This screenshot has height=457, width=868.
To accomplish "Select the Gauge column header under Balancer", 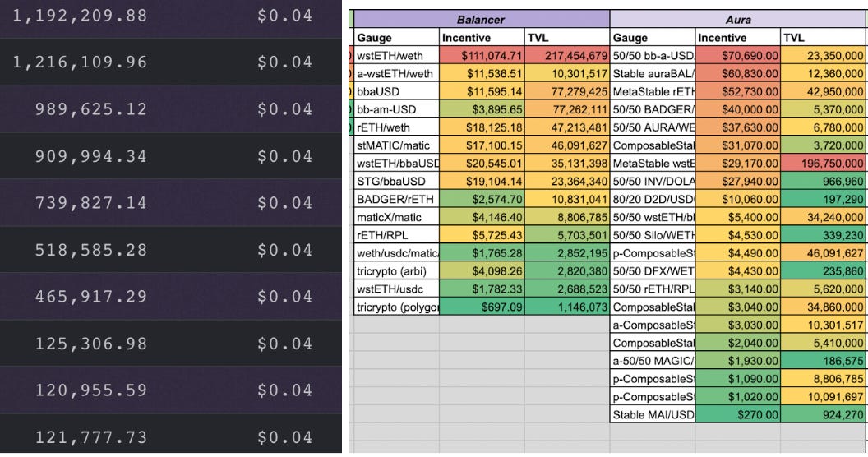I will (396, 38).
